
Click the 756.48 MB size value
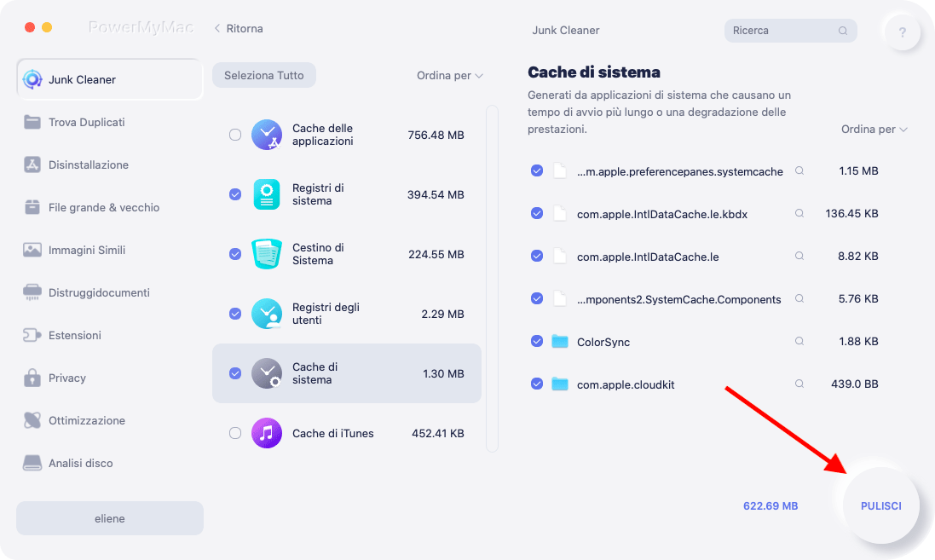click(436, 135)
